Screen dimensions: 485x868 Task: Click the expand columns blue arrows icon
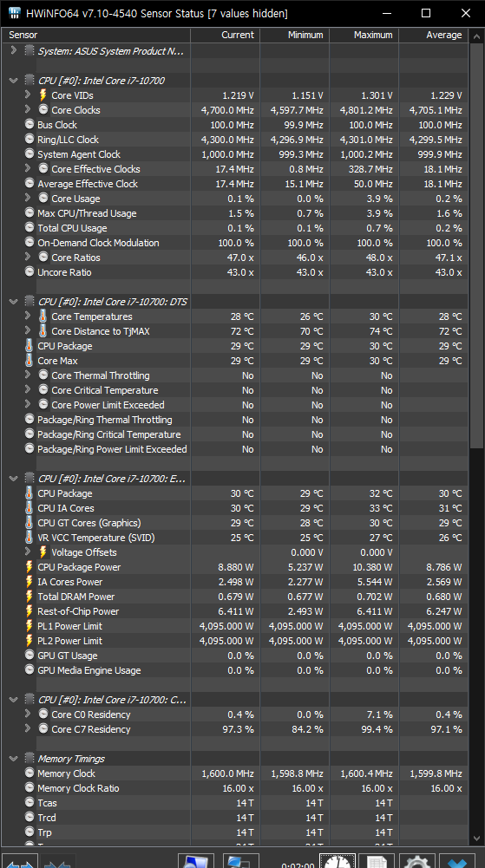coord(20,861)
